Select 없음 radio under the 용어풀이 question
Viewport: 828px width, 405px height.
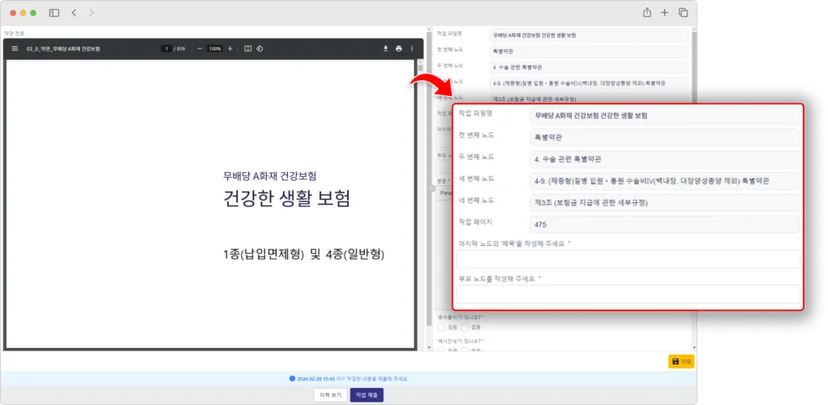465,327
